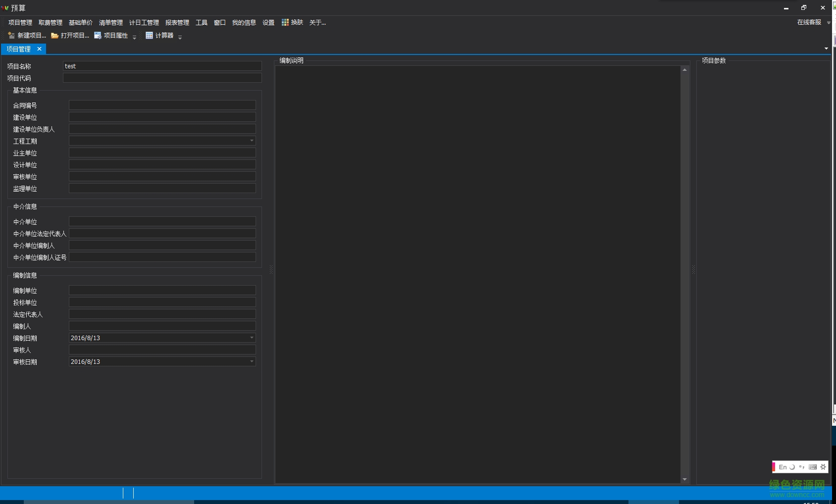836x504 pixels.
Task: Click 在线客服 online support button
Action: [x=809, y=22]
